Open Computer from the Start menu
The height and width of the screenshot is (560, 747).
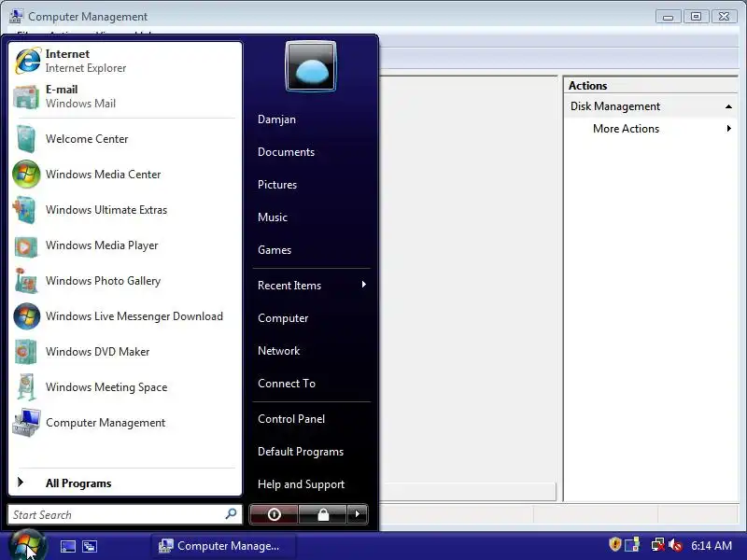coord(283,318)
